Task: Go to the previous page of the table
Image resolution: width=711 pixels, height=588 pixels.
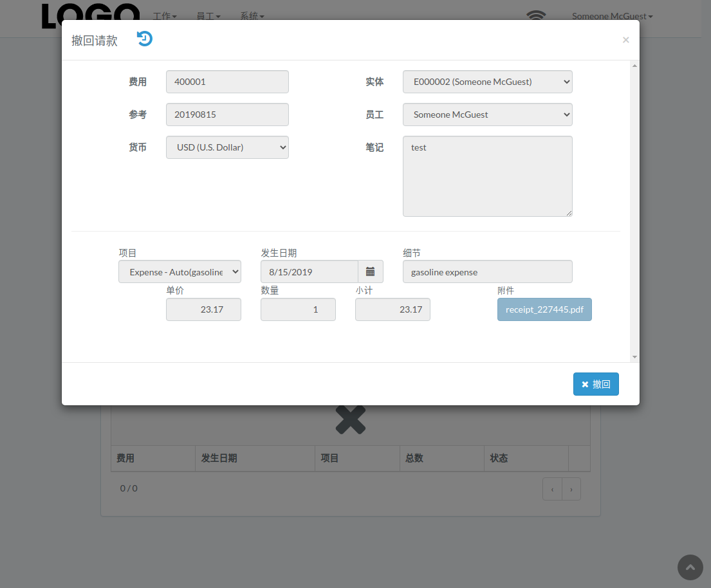Action: click(552, 489)
